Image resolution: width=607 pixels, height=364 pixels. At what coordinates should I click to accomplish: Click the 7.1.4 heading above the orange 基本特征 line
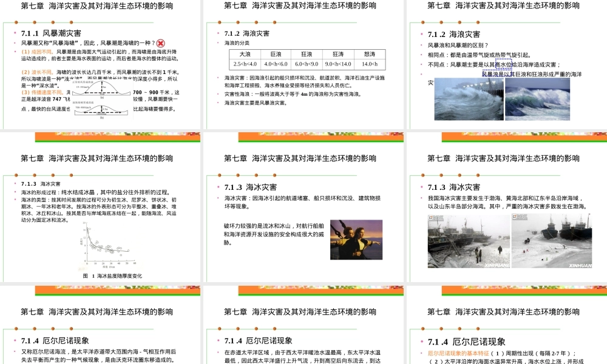[466, 342]
